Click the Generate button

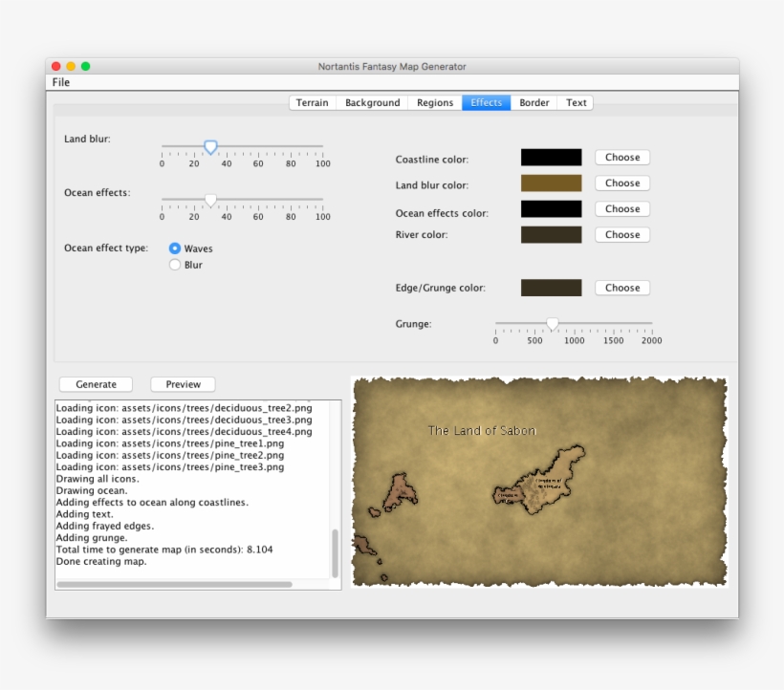(96, 384)
